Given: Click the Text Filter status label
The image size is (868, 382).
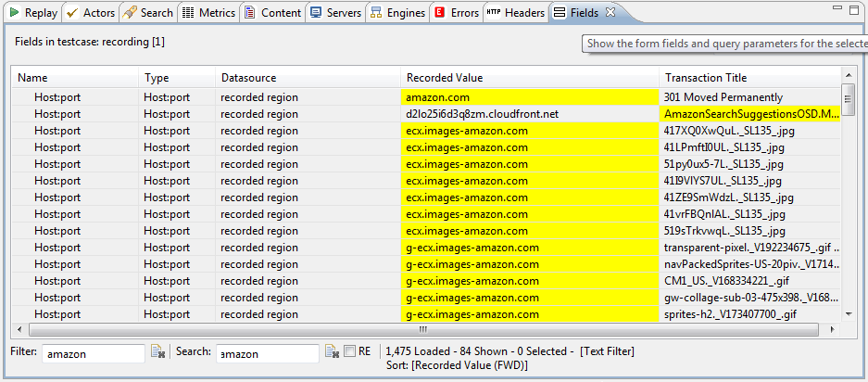Looking at the screenshot, I should (x=608, y=351).
